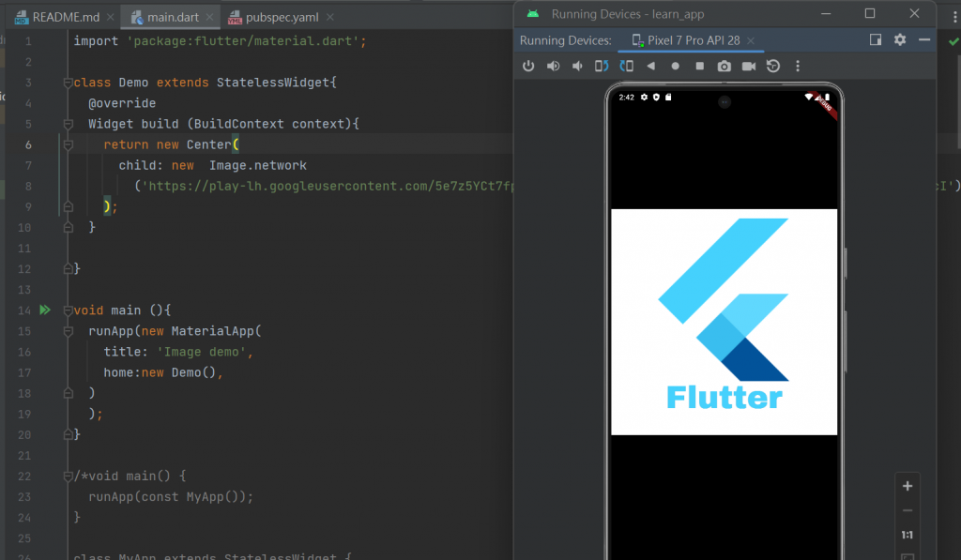Collapse the void main fold on line 14
This screenshot has width=961, height=560.
pos(68,310)
